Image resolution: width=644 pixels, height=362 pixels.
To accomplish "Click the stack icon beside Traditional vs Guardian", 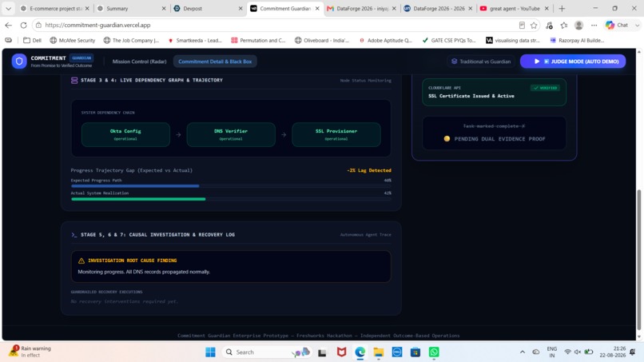I will pyautogui.click(x=455, y=62).
